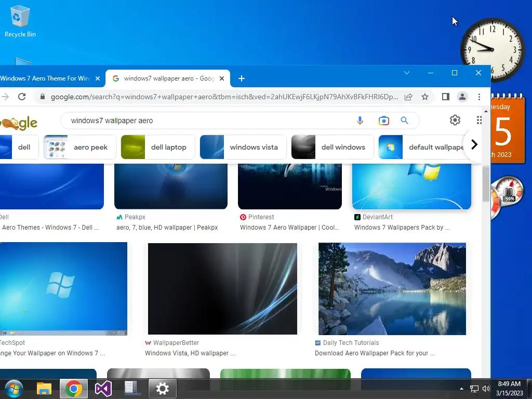Launch Visual Studio from the taskbar
532x399 pixels.
[x=103, y=389]
